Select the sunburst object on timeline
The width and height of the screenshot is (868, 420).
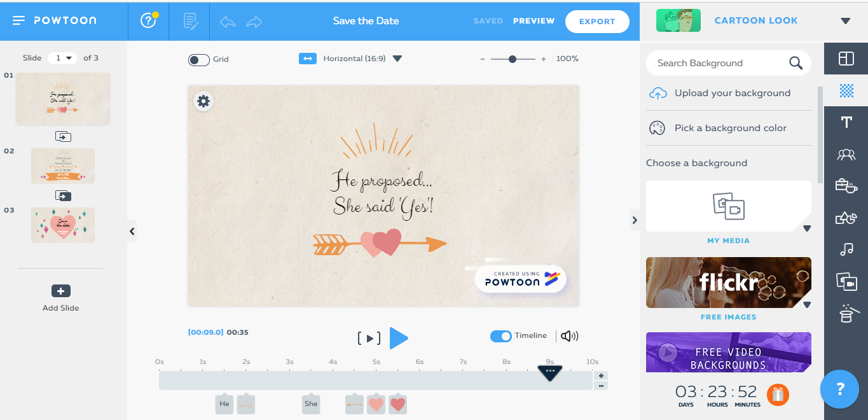(x=246, y=404)
